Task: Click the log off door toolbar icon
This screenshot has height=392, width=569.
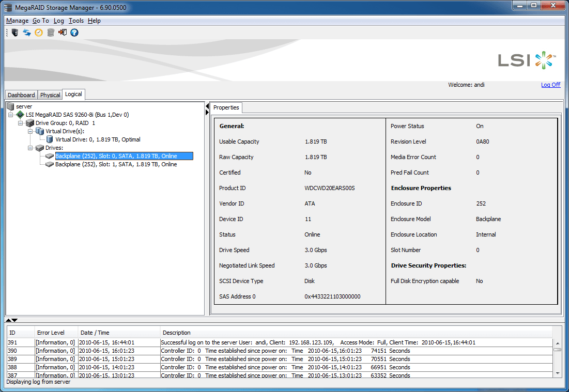Action: coord(63,33)
